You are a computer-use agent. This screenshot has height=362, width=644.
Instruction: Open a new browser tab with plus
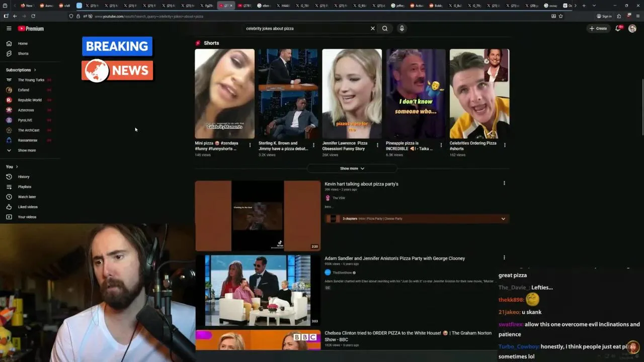[x=584, y=6]
